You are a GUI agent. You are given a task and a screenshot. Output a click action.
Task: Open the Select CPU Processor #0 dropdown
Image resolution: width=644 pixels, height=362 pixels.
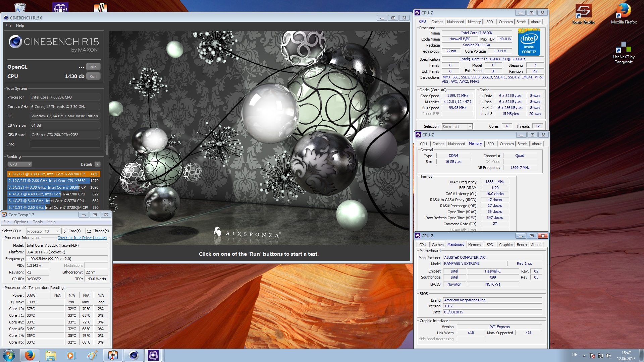(x=43, y=231)
